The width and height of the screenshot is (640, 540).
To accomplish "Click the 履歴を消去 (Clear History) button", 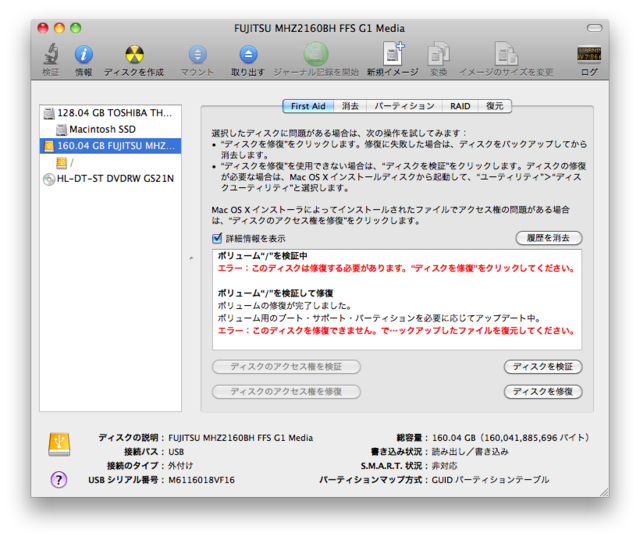I will [549, 238].
